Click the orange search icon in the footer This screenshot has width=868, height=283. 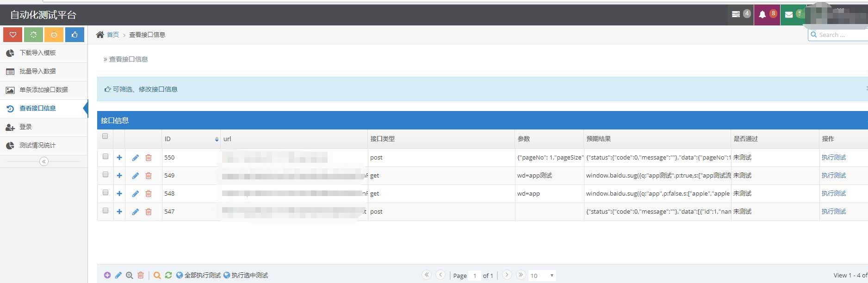pos(157,275)
